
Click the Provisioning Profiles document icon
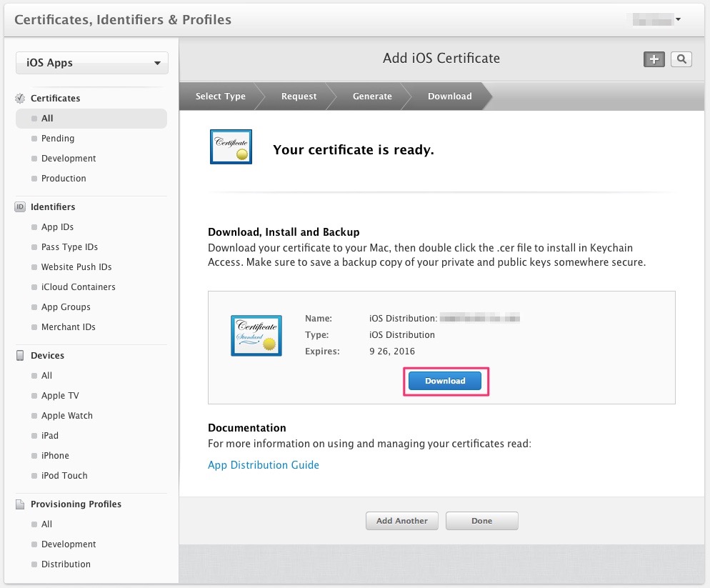click(x=20, y=504)
